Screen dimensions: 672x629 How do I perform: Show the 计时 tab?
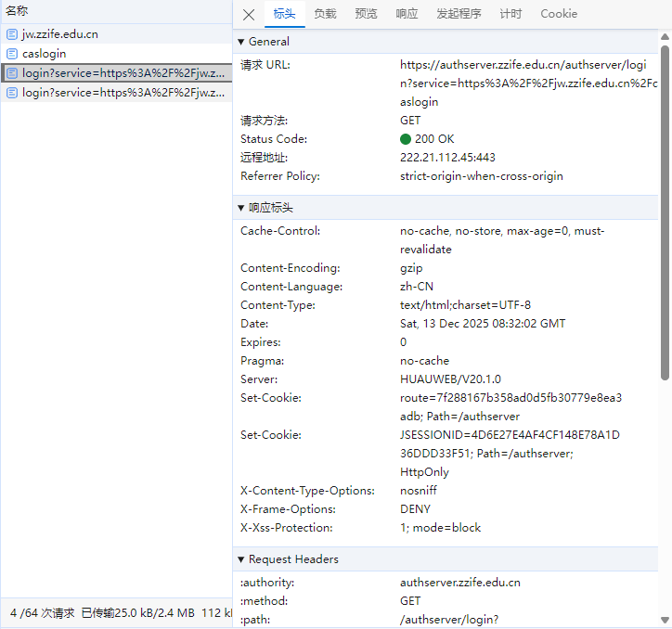click(510, 14)
